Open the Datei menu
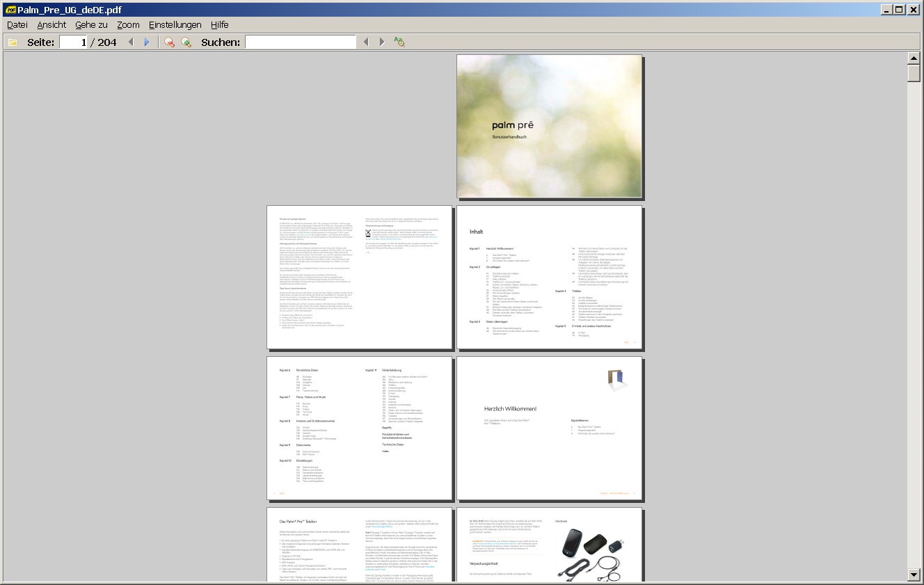This screenshot has width=924, height=585. click(17, 24)
